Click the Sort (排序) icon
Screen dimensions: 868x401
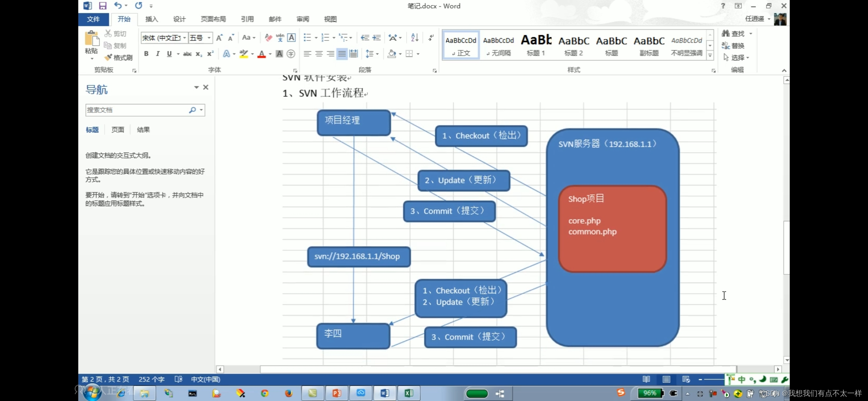(x=414, y=38)
